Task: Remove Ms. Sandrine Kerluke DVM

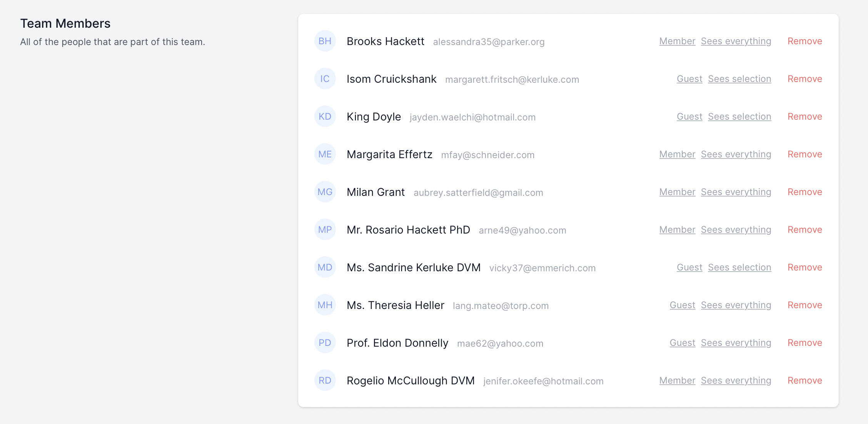Action: tap(805, 267)
